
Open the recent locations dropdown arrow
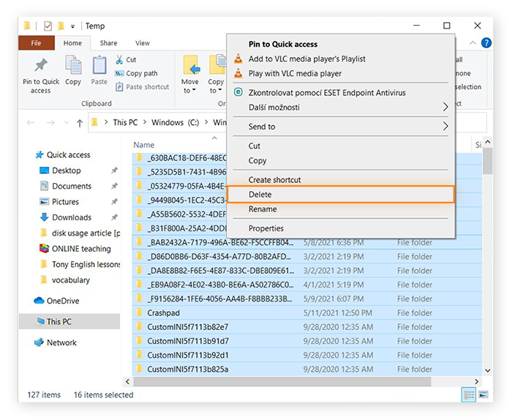(67, 123)
